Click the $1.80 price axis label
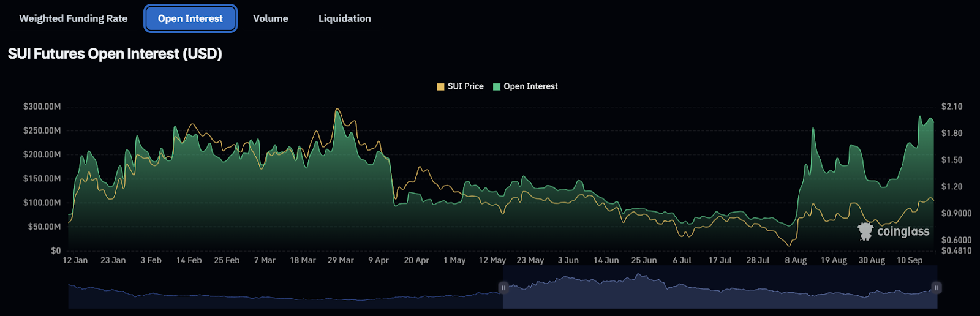The image size is (980, 316). pyautogui.click(x=952, y=133)
